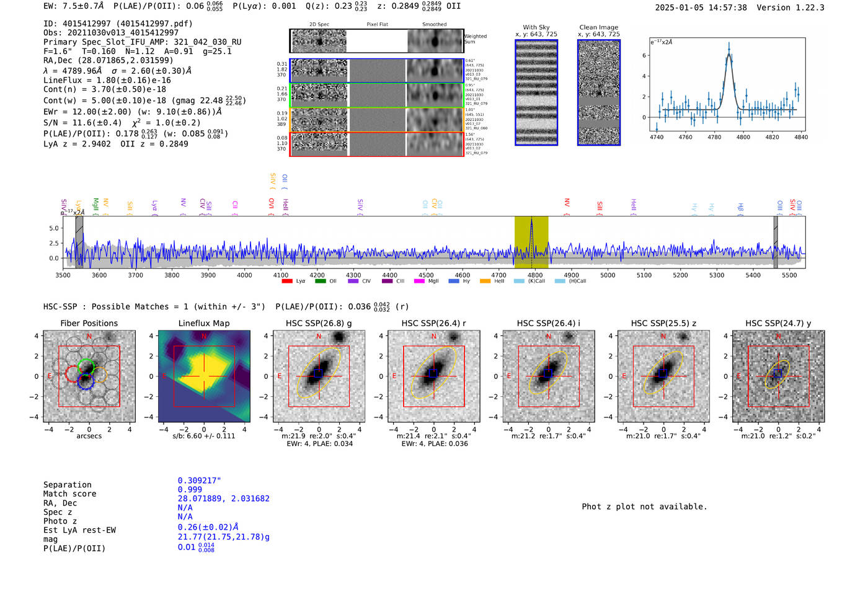Screen dimensions: 868x591
Task: Click the catalog RA, Dec 28.071889, 2.031682
Action: point(224,499)
